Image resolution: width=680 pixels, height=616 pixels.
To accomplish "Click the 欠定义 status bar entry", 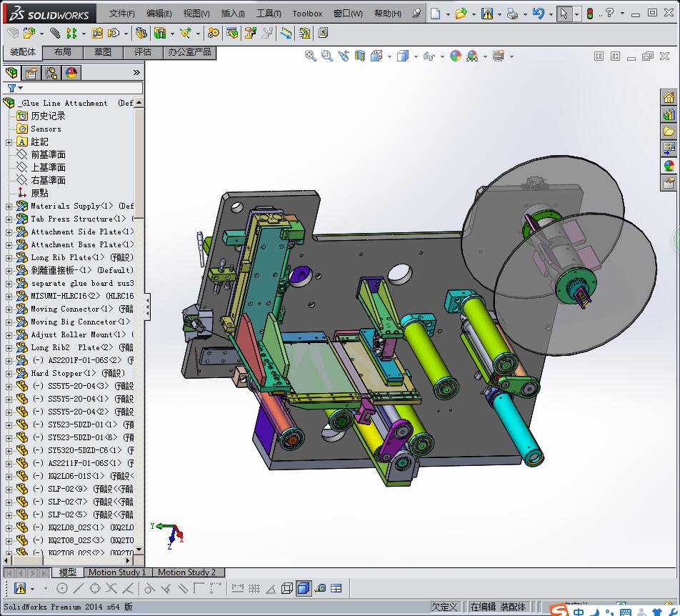I will pyautogui.click(x=444, y=607).
